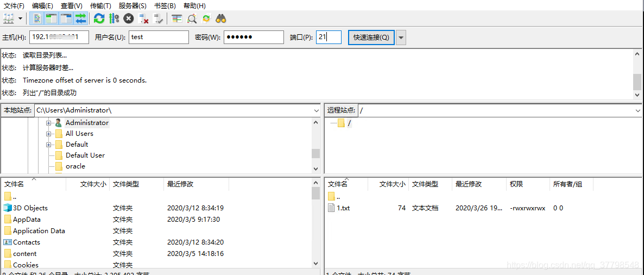Open the 传输(T) menu
The width and height of the screenshot is (644, 275).
100,6
